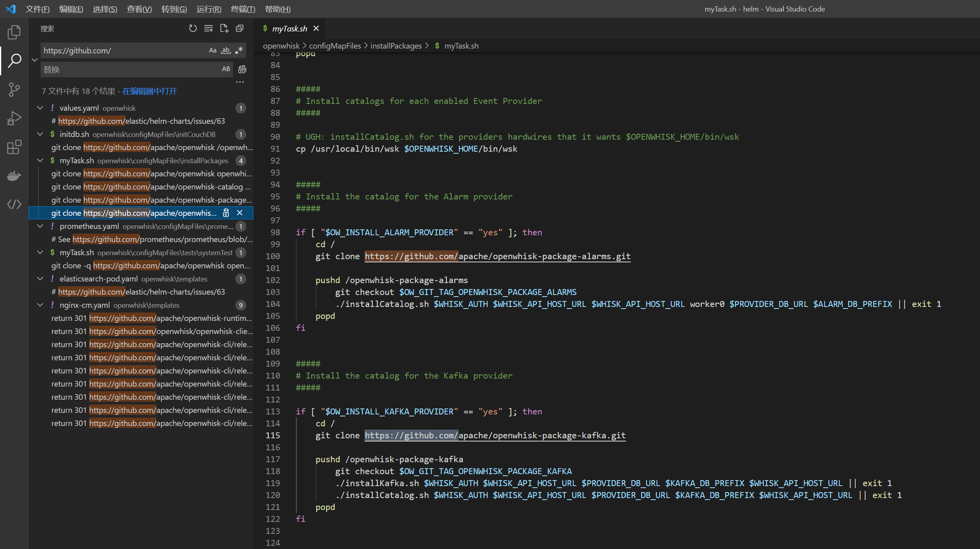Dismiss the selected search result match
The height and width of the screenshot is (549, 980).
coord(240,213)
